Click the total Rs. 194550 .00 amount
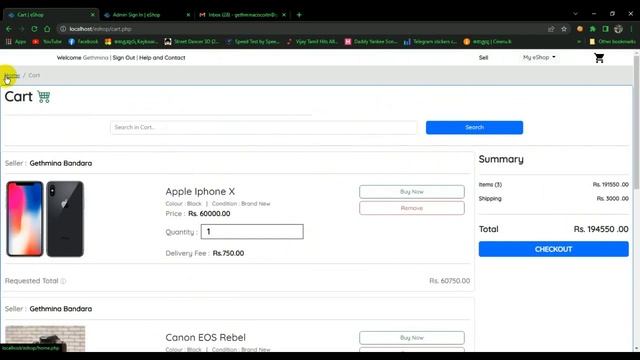 point(601,229)
